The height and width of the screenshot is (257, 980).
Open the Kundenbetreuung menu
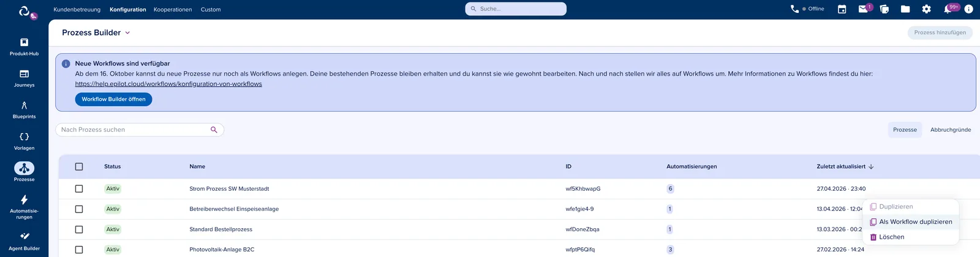pyautogui.click(x=77, y=10)
